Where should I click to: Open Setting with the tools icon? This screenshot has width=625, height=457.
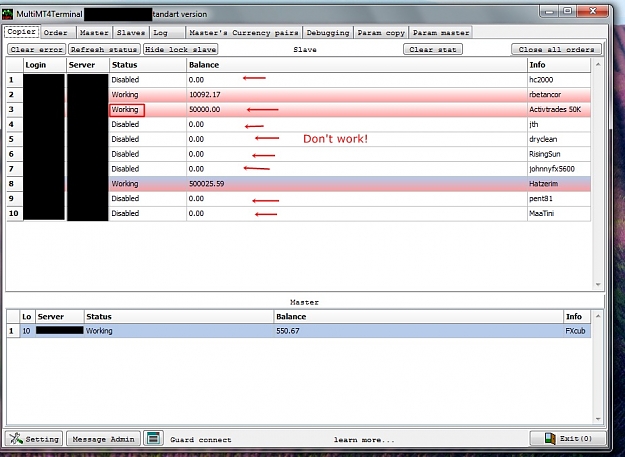[34, 439]
